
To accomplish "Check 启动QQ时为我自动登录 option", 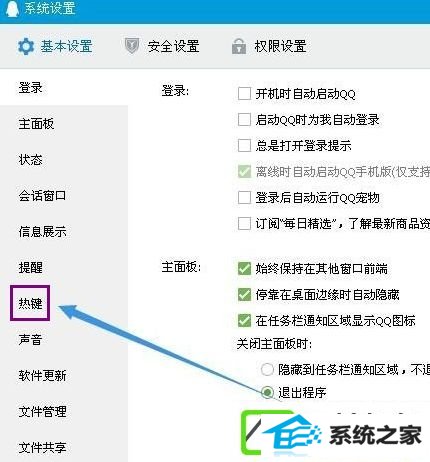I will pyautogui.click(x=244, y=120).
